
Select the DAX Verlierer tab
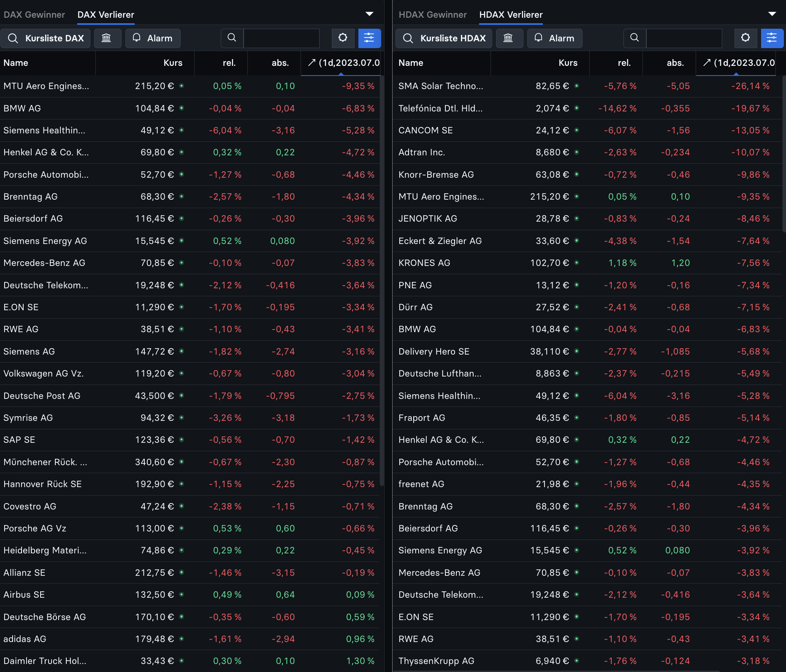106,15
